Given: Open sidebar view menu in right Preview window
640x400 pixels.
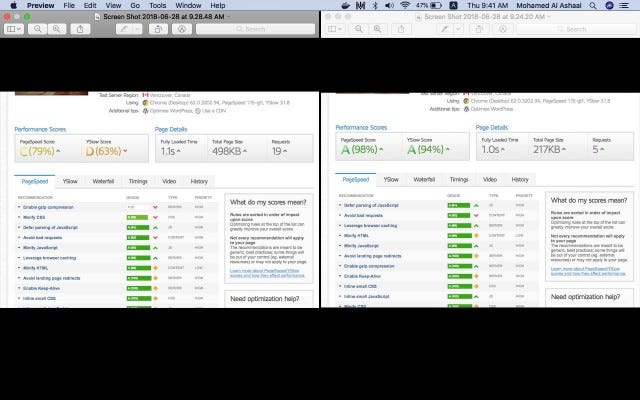Looking at the screenshot, I should pos(335,29).
